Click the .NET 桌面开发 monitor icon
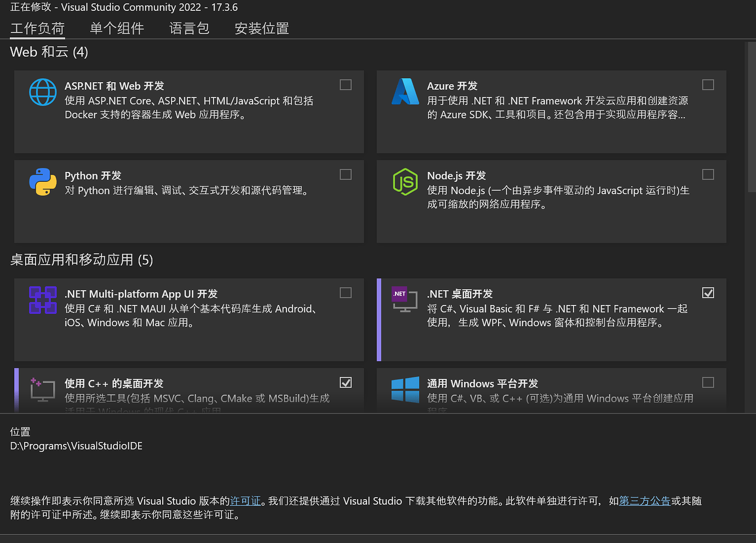The height and width of the screenshot is (543, 756). (x=405, y=300)
